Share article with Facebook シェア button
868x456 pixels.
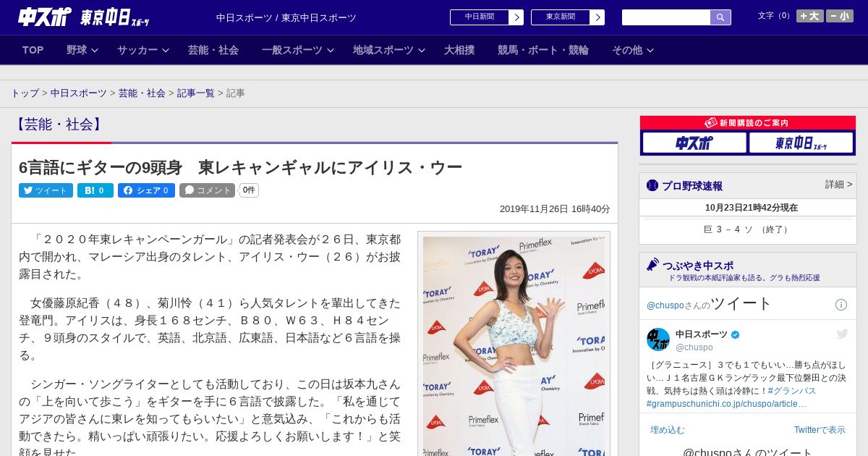(146, 190)
